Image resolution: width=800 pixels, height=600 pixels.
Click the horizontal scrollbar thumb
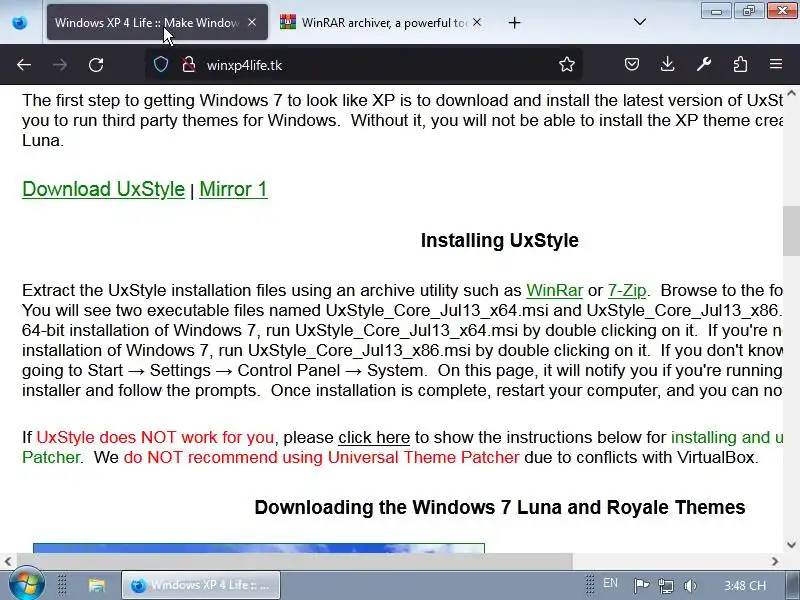pyautogui.click(x=295, y=561)
